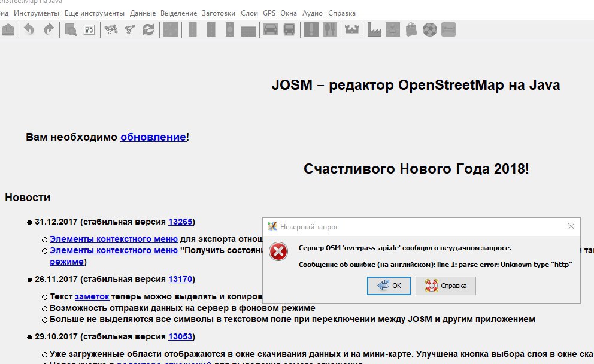Open the Данные menu
The image size is (594, 364).
click(x=143, y=13)
